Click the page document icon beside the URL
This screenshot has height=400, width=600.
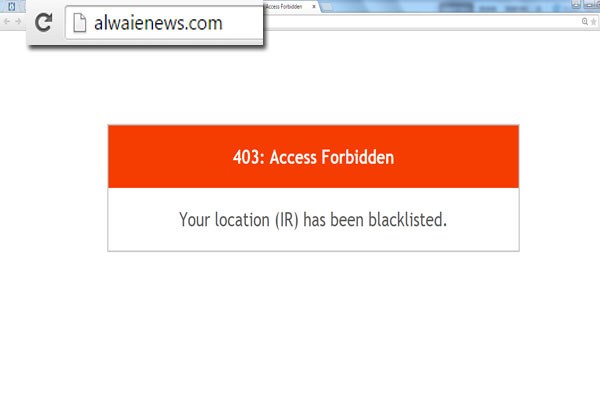80,23
